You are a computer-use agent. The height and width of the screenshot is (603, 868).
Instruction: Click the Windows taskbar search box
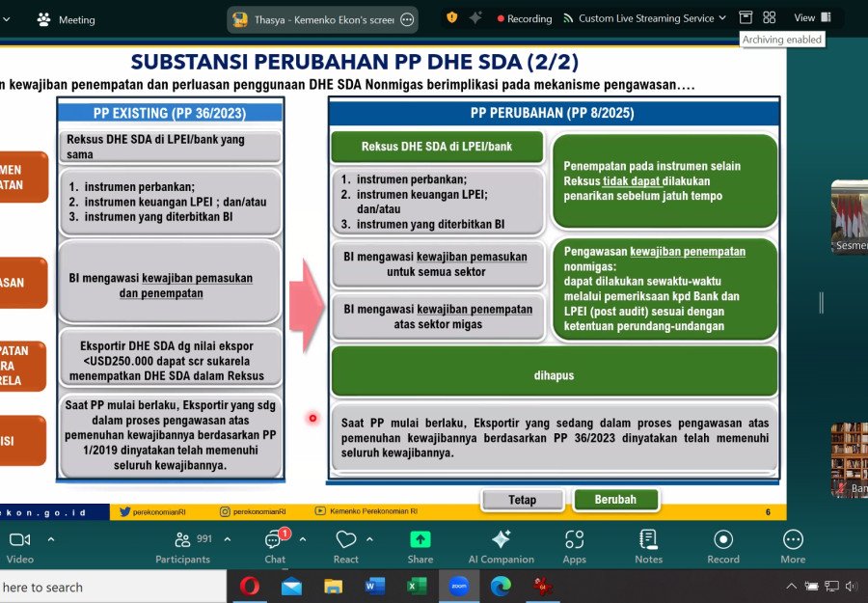tap(113, 587)
